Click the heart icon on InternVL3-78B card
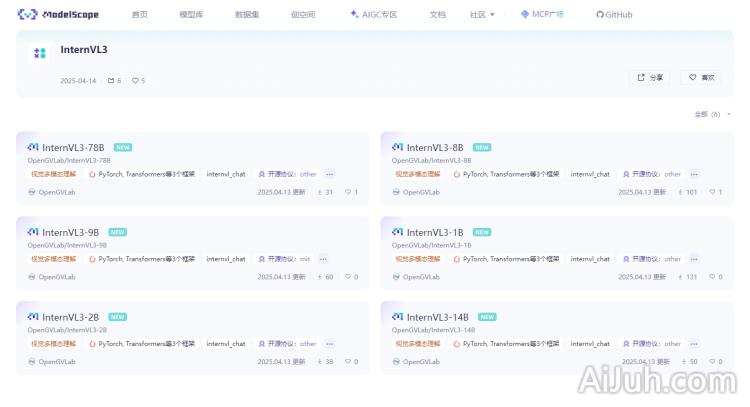Screen dimensions: 750x407 [x=347, y=192]
